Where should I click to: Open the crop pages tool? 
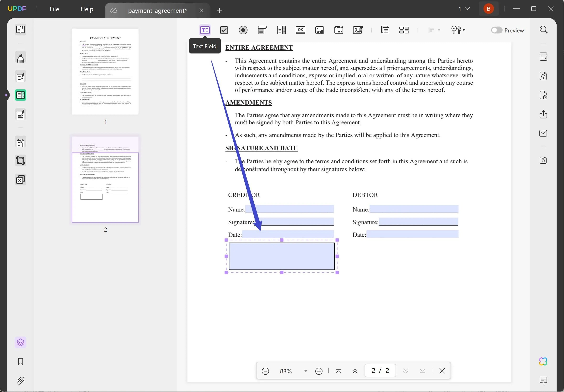[x=20, y=160]
